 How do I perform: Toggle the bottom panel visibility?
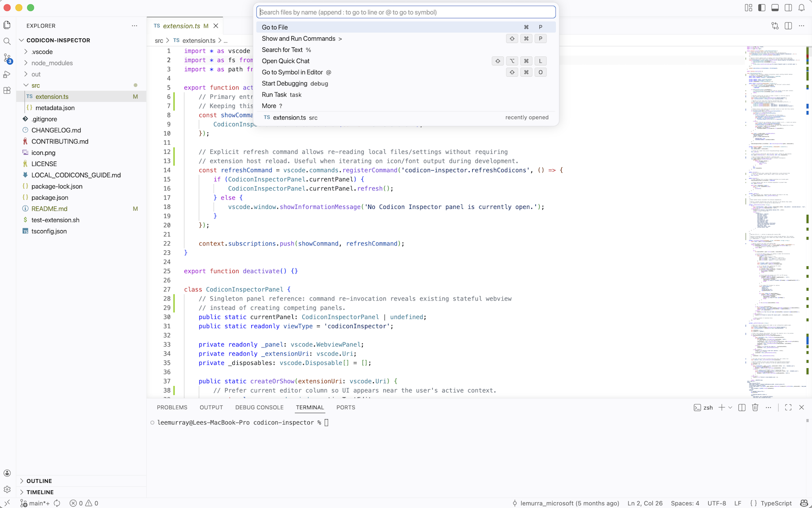[775, 8]
